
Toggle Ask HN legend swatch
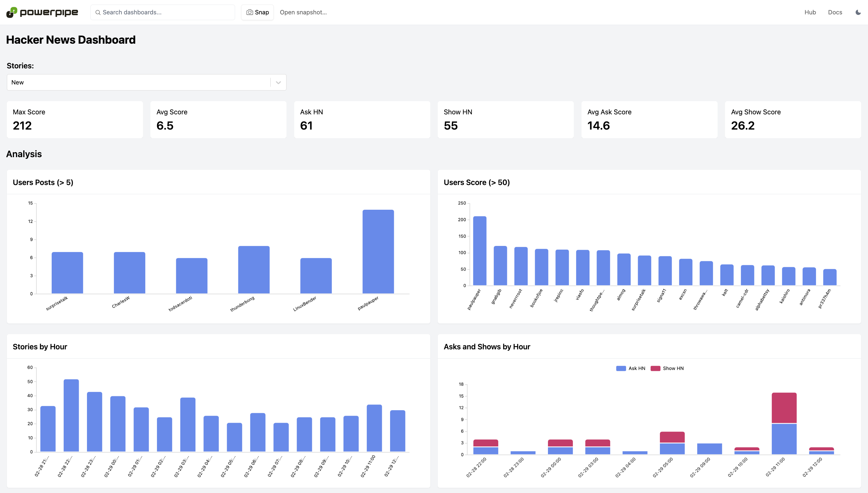621,368
